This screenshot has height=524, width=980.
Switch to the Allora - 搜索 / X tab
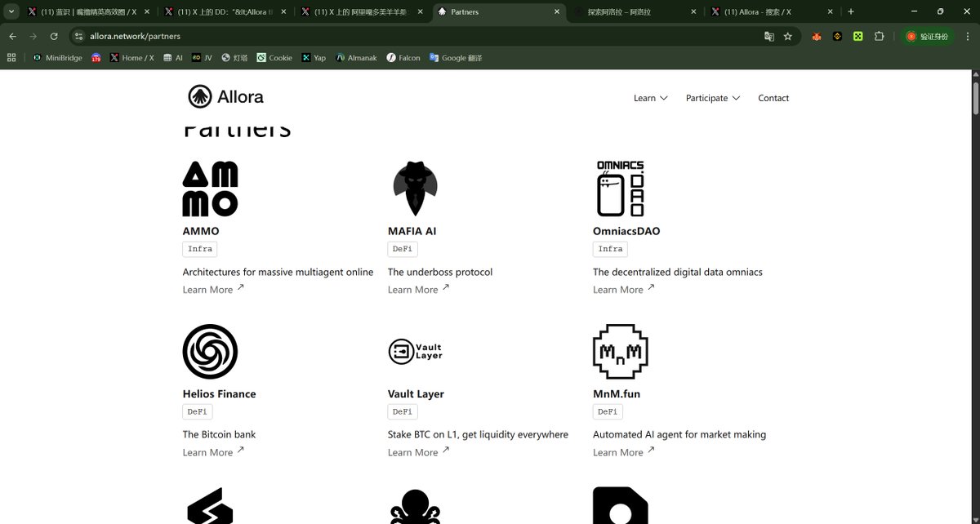771,12
